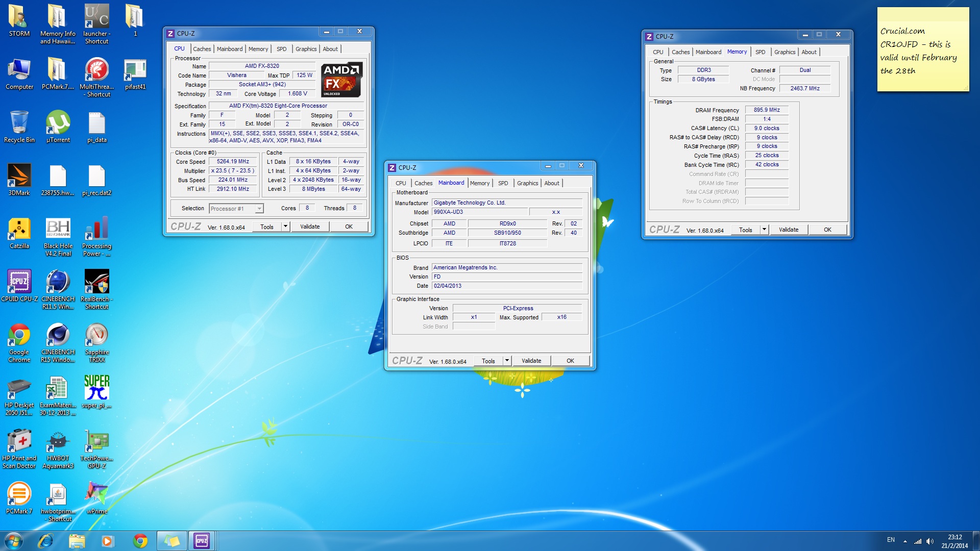Screen dimensions: 980x551
Task: Click Validate in the Mainboard window
Action: [x=531, y=361]
